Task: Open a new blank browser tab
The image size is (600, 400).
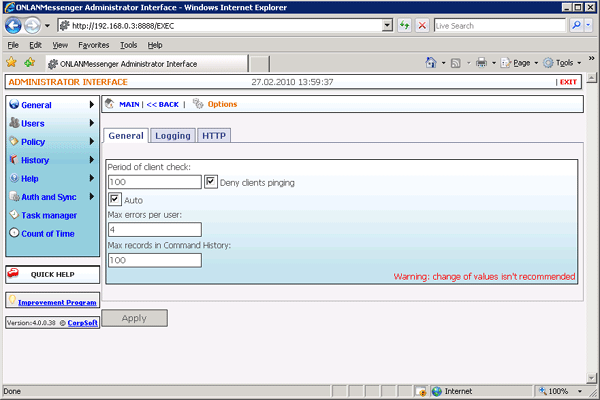Action: pos(259,64)
